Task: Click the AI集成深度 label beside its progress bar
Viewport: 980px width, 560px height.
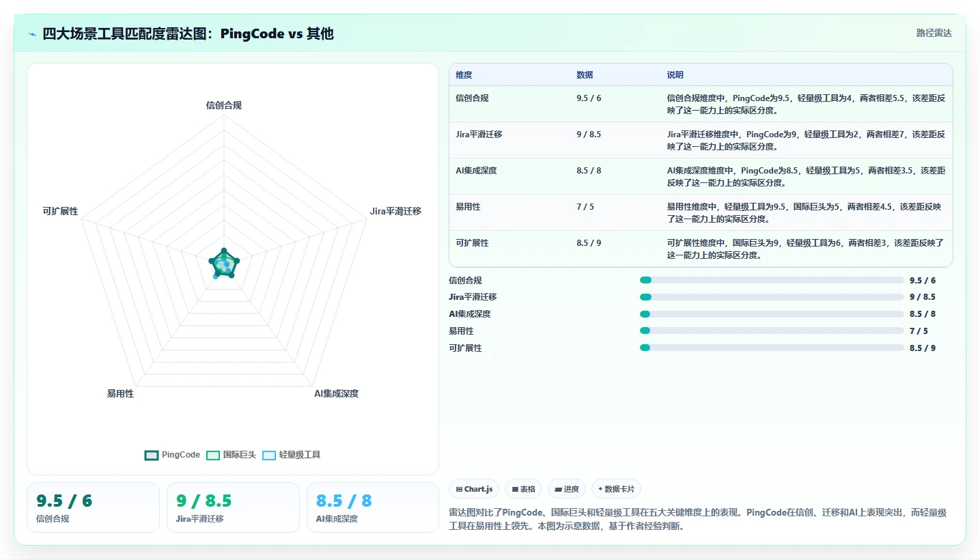Action: click(470, 314)
